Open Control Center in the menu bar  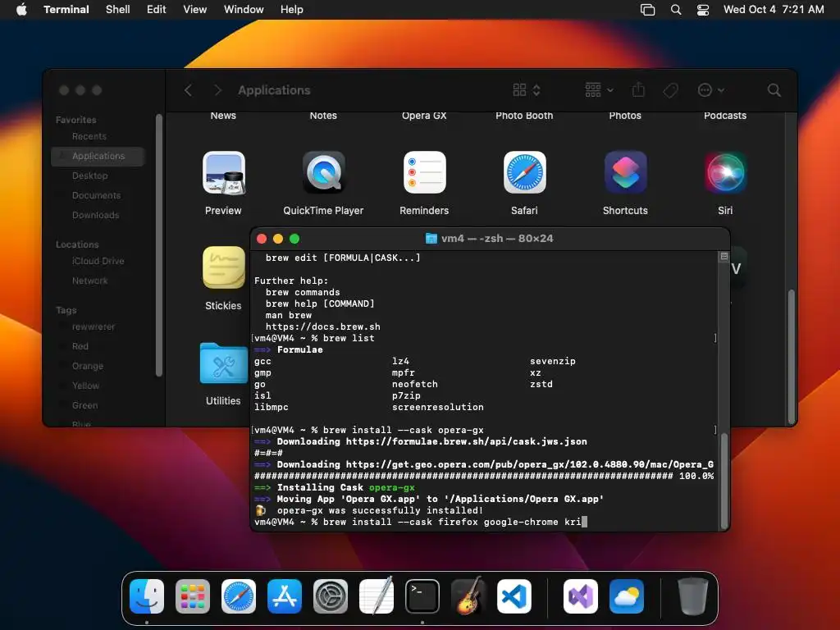click(x=703, y=10)
